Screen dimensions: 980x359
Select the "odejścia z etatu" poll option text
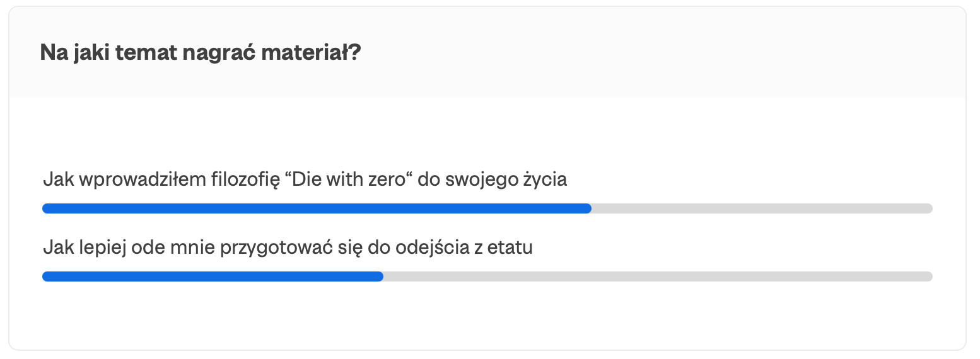(288, 248)
